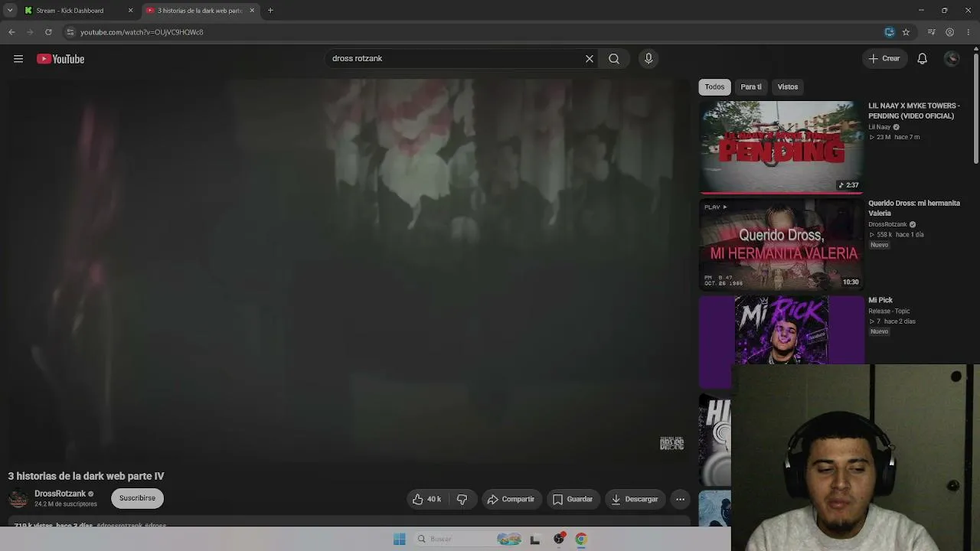Select the 3 historias de la dark web tab
This screenshot has width=980, height=551.
(x=201, y=11)
